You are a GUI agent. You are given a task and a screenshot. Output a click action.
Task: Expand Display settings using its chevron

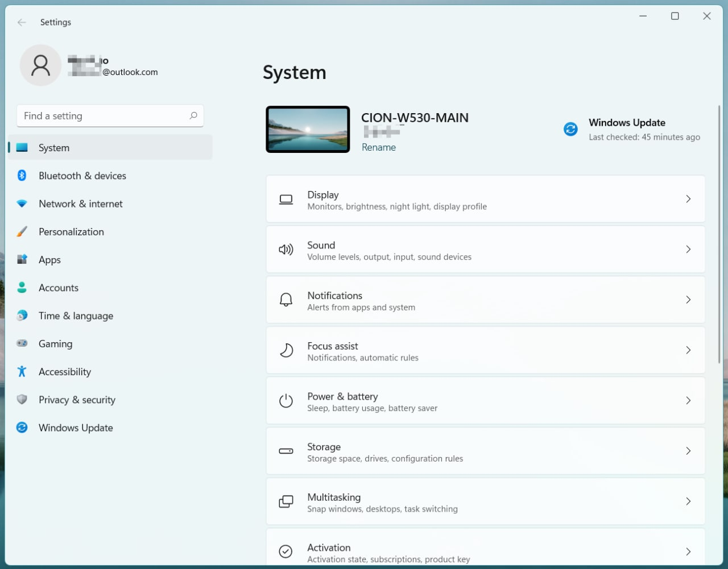pos(688,199)
